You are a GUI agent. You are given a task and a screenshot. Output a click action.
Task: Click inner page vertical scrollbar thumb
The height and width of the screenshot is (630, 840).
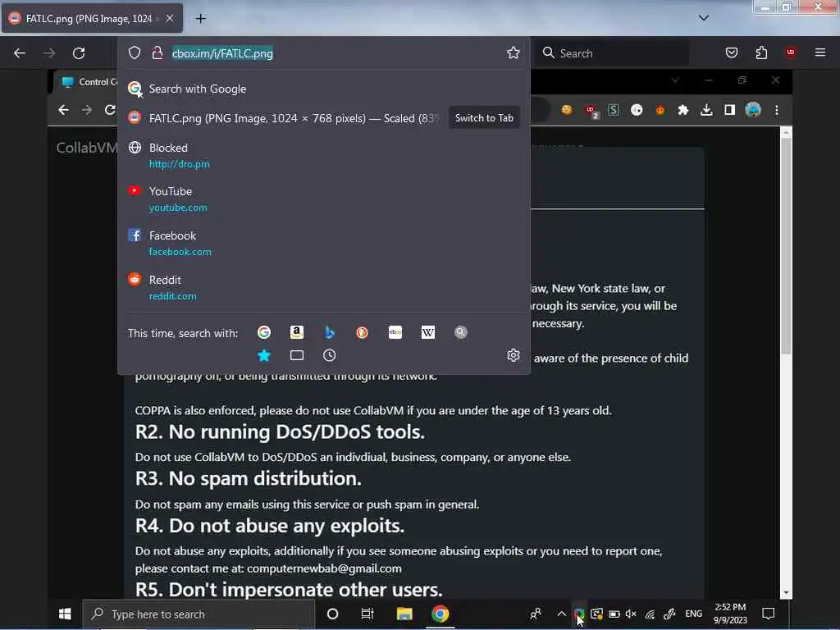[786, 246]
